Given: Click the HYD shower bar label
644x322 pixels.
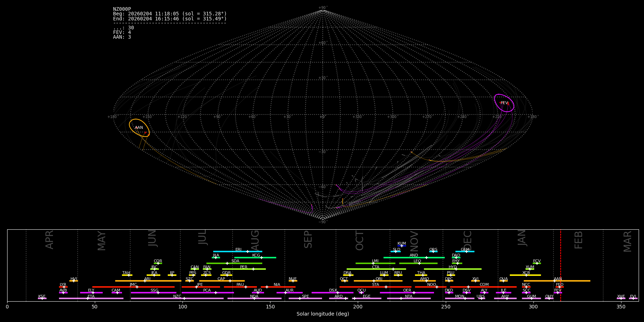Looking at the screenshot, I should pyautogui.click(x=453, y=267).
